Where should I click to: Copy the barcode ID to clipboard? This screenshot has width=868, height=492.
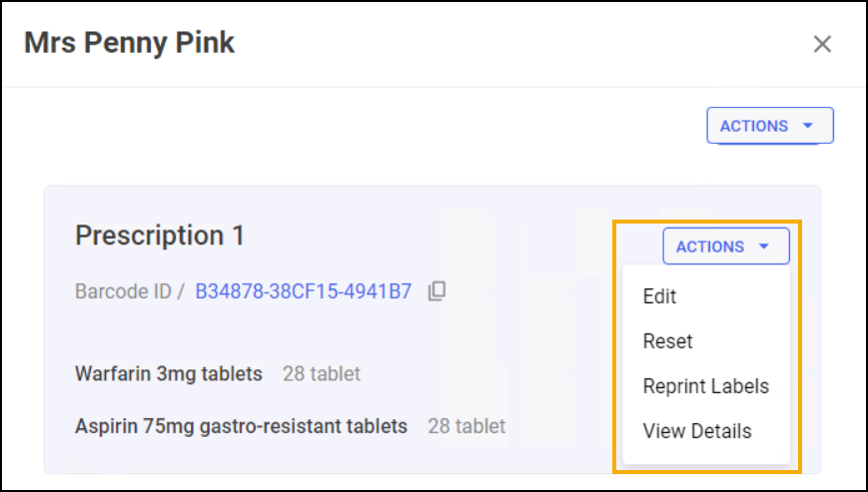pyautogui.click(x=436, y=291)
